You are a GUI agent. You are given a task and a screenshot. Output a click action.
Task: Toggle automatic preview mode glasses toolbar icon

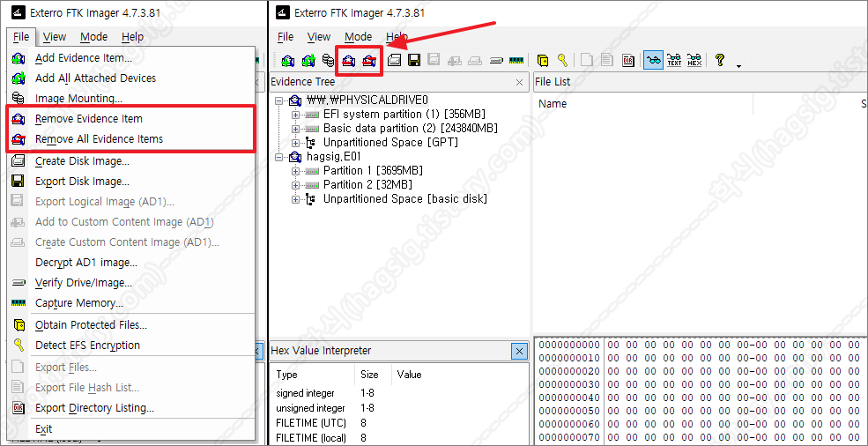654,61
